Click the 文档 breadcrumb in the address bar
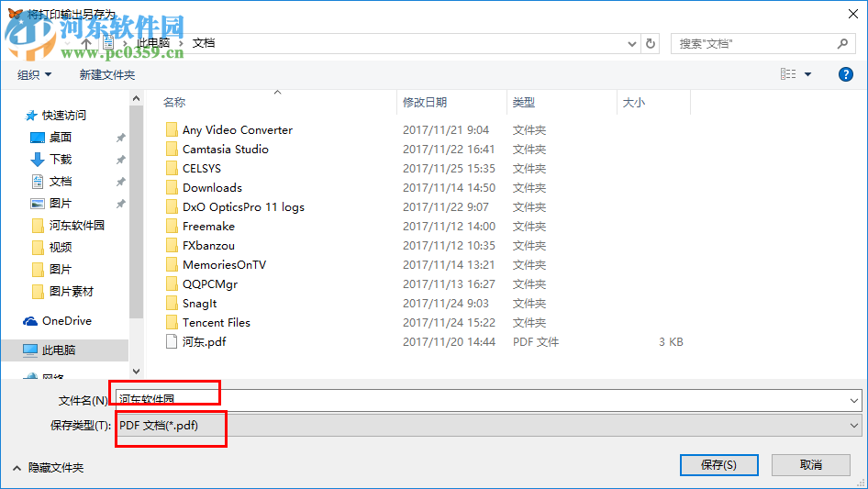Viewport: 868px width, 489px height. (203, 43)
